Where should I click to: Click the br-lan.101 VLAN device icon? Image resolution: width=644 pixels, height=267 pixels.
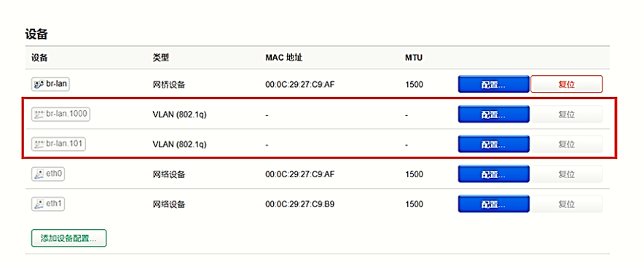point(39,144)
